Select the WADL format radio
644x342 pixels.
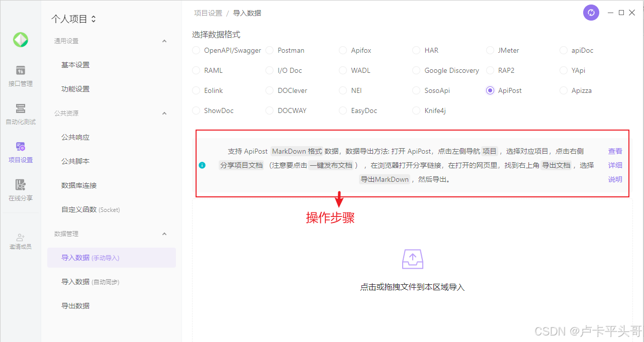click(343, 70)
